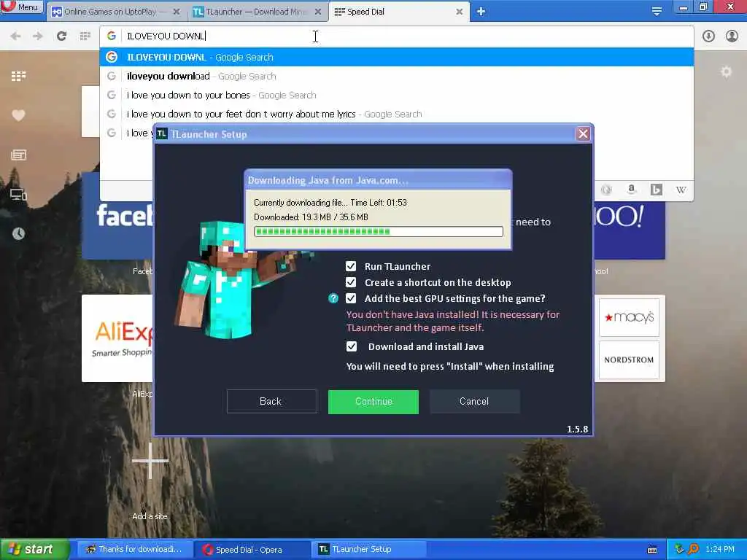747x560 pixels.
Task: Go back with the back arrow
Action: [16, 36]
